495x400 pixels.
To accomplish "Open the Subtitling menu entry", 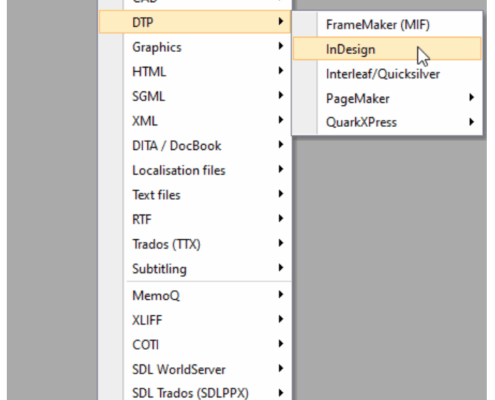I will coord(195,269).
